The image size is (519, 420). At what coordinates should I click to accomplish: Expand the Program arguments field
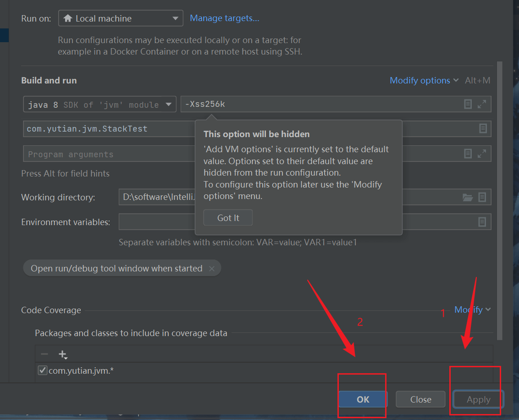(482, 154)
